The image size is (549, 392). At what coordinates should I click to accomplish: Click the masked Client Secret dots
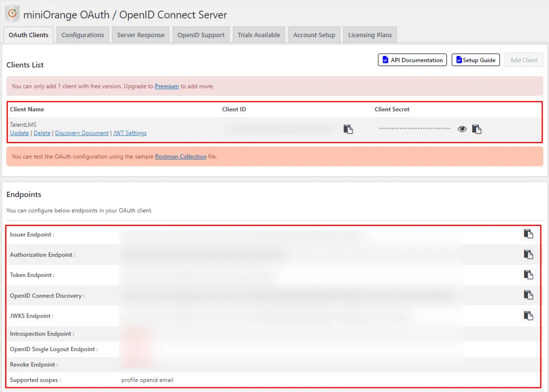click(x=415, y=128)
